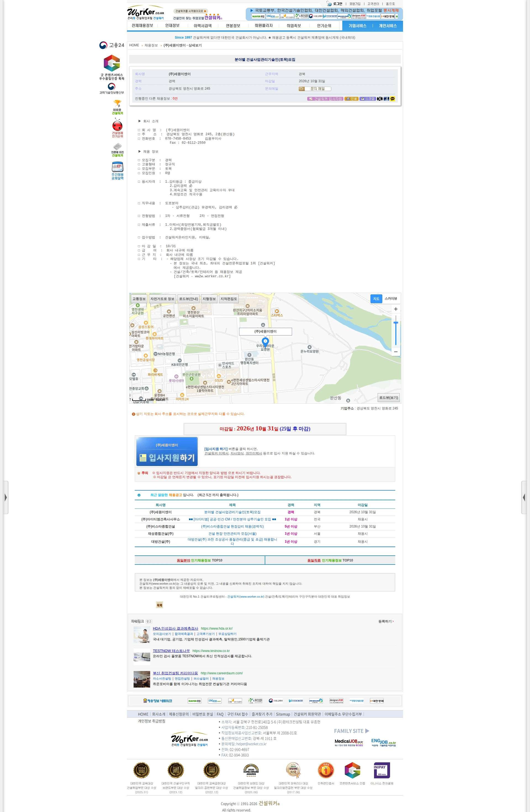Share posting via KakaoTalk icon
530x812 pixels.
[x=393, y=99]
